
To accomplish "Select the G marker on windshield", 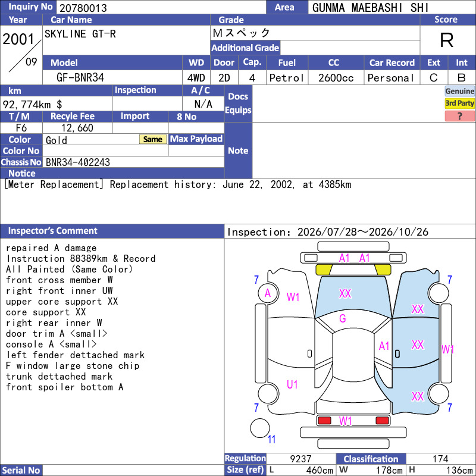I will coord(343,318).
